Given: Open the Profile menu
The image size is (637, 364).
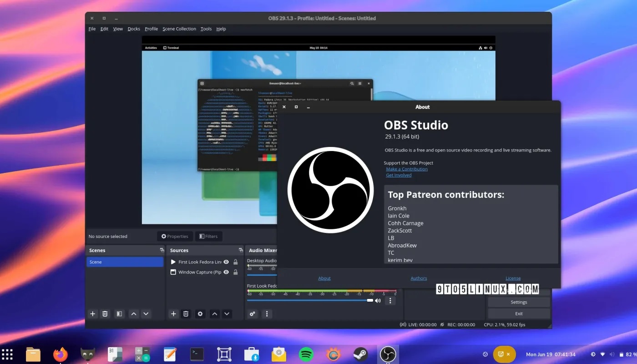Looking at the screenshot, I should (151, 29).
